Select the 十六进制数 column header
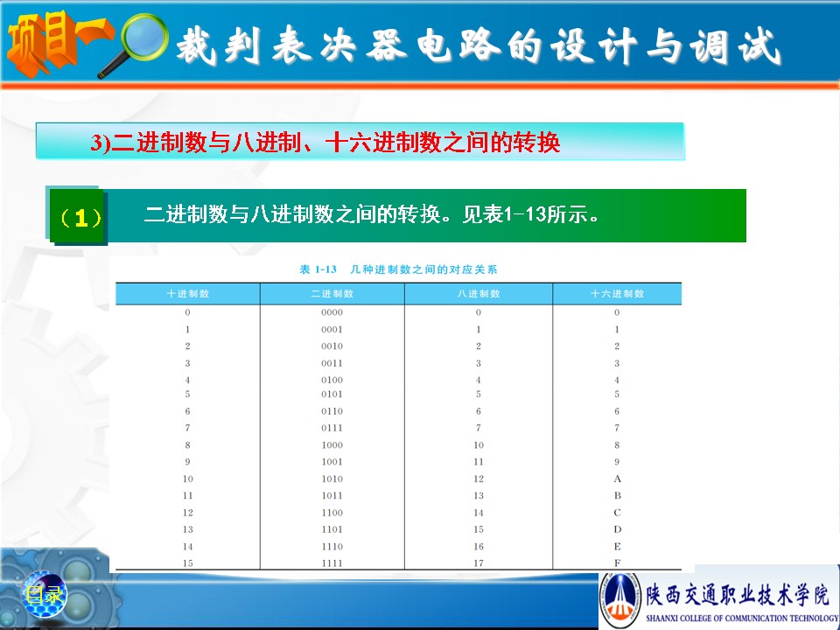 pos(617,294)
